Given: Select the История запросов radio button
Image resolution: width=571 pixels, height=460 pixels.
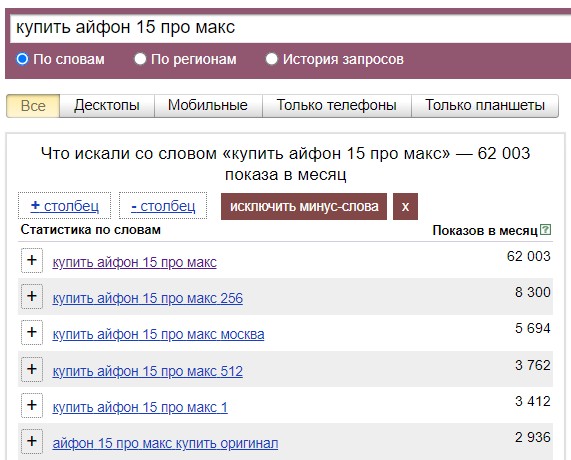Looking at the screenshot, I should 272,59.
